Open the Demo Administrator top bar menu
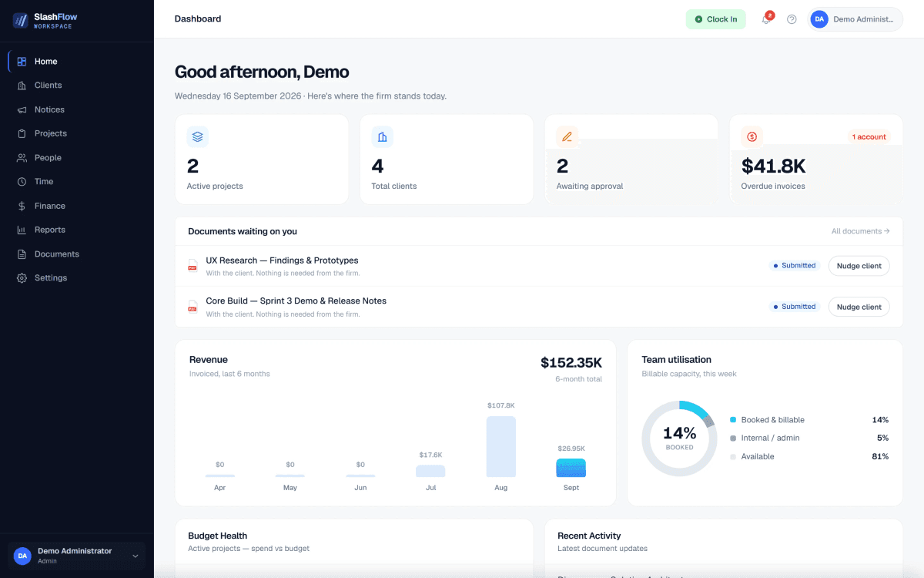This screenshot has width=924, height=578. click(855, 19)
